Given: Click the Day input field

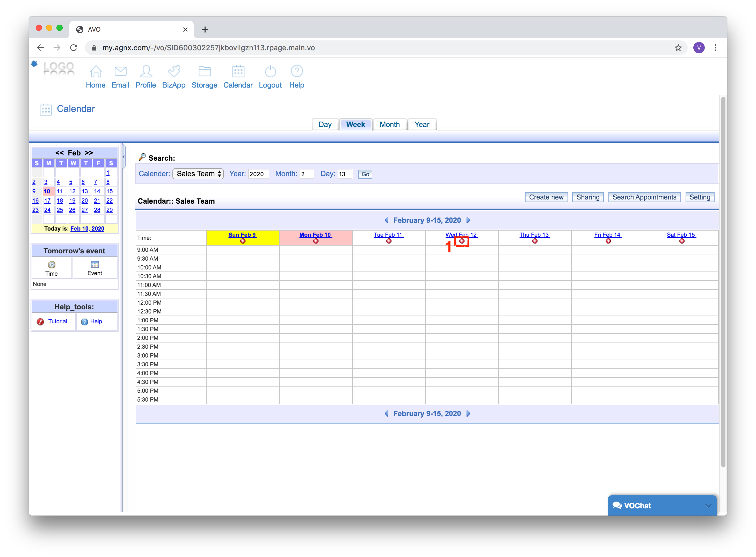Looking at the screenshot, I should pos(345,174).
